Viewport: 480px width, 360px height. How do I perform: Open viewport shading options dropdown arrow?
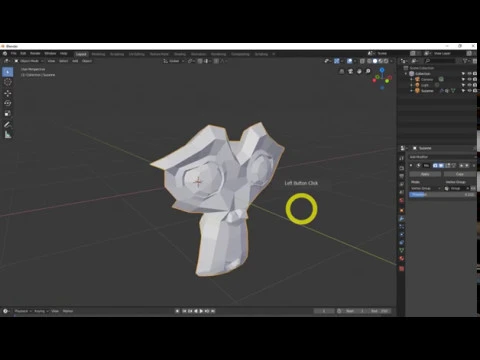click(x=391, y=61)
